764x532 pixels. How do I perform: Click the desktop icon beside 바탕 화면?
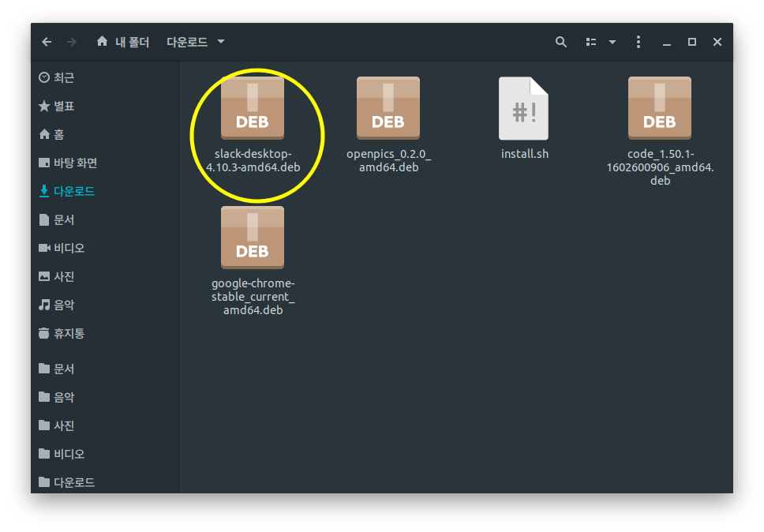click(44, 163)
